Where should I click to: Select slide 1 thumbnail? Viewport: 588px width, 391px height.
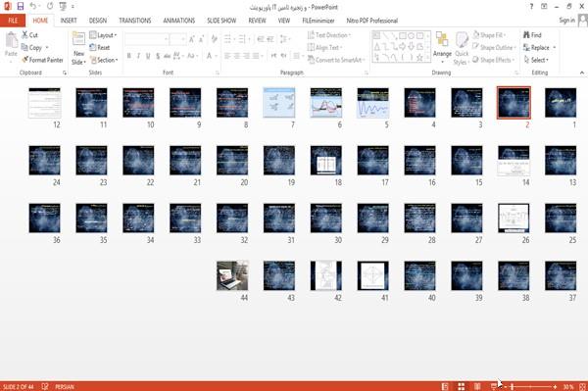click(561, 103)
